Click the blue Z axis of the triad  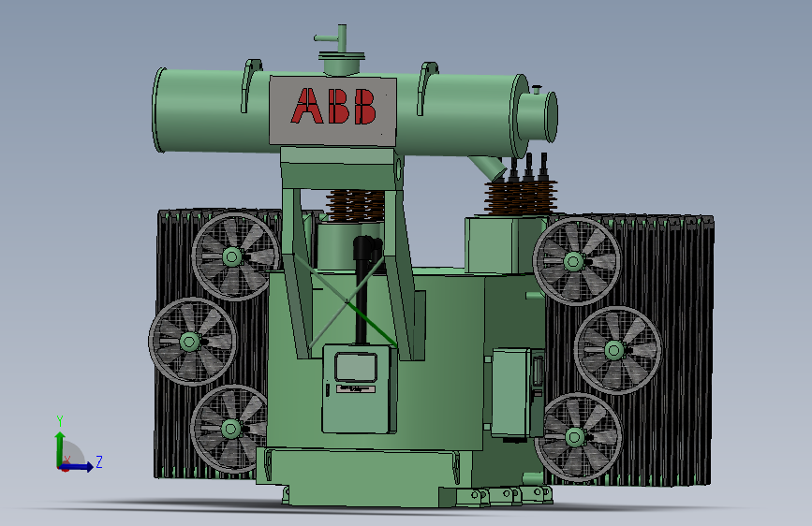(77, 467)
